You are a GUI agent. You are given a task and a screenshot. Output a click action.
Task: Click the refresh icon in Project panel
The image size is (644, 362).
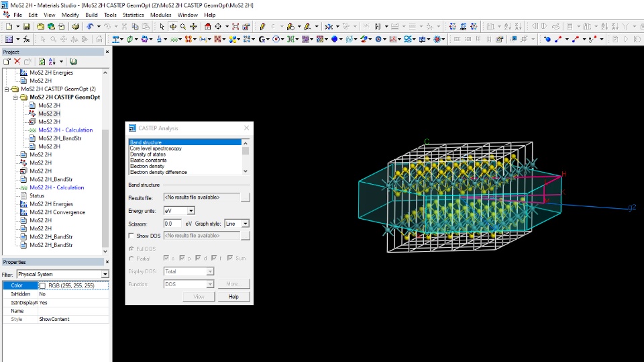[x=42, y=61]
